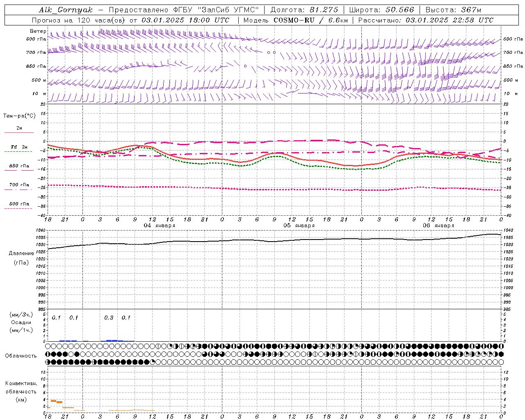Click the calm-wind circle on the 850 гПа row
Image resolution: width=525 pixels, height=420 pixels.
(x=245, y=66)
